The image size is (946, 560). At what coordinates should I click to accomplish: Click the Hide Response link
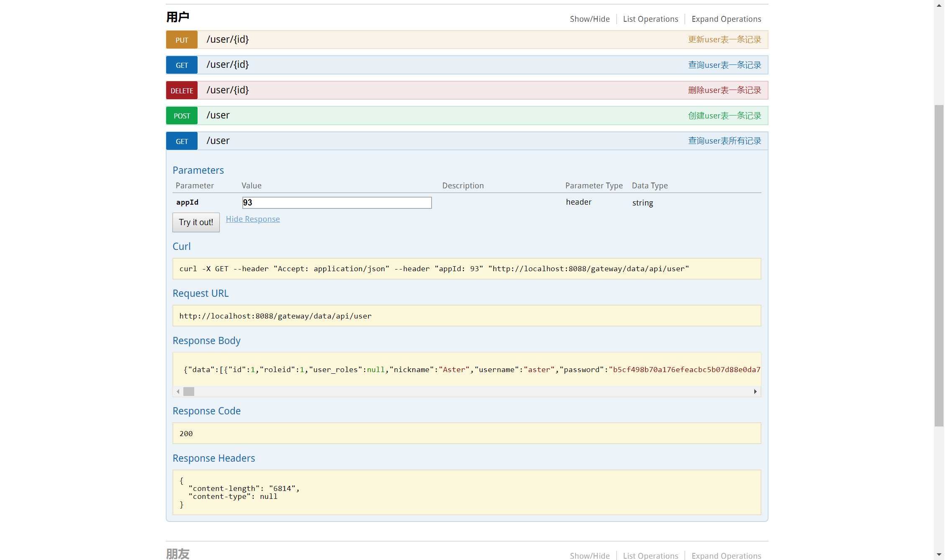tap(253, 219)
